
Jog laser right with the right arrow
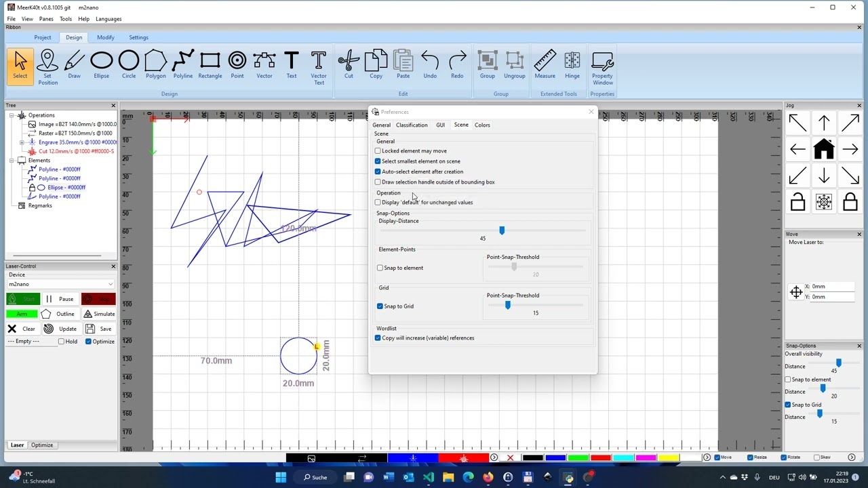pos(850,149)
